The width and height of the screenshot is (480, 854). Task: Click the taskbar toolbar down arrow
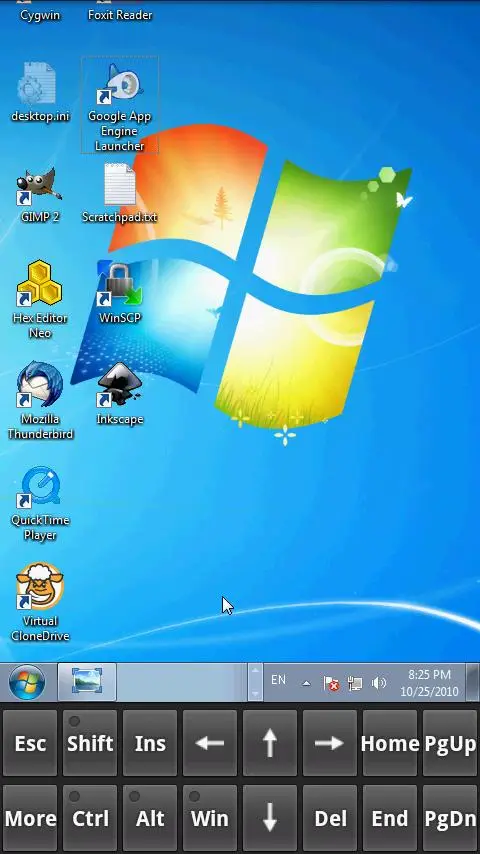pos(254,692)
